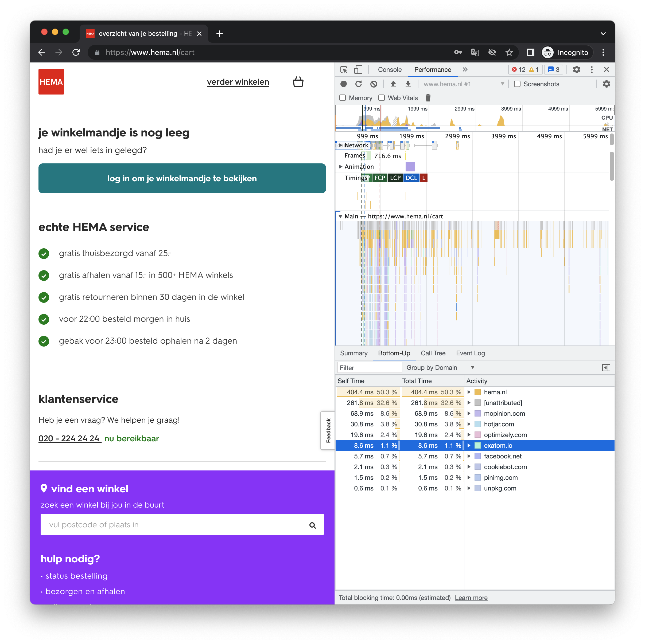Show more DevTools tabs chevron
The image size is (645, 644).
[465, 69]
